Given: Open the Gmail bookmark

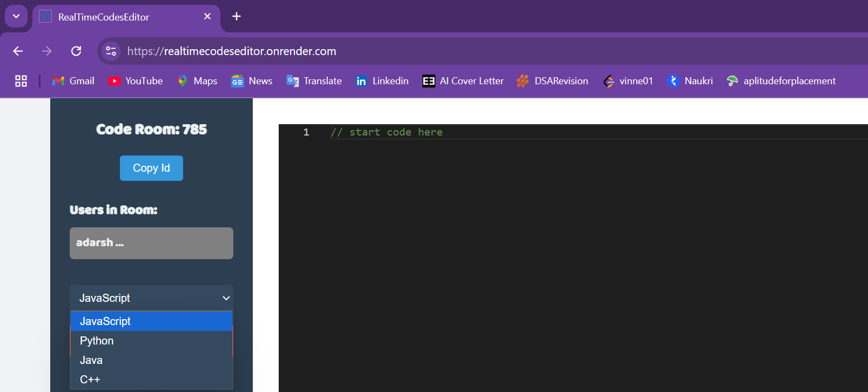Looking at the screenshot, I should 73,81.
